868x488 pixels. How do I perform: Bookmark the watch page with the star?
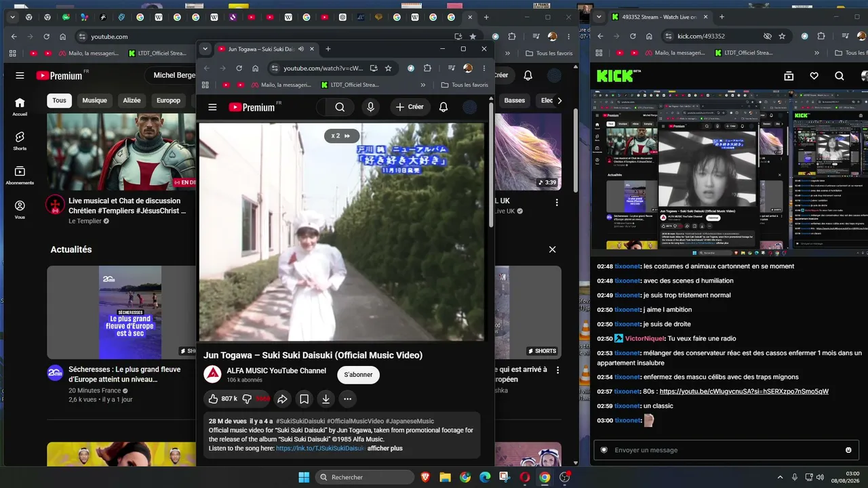tap(388, 68)
